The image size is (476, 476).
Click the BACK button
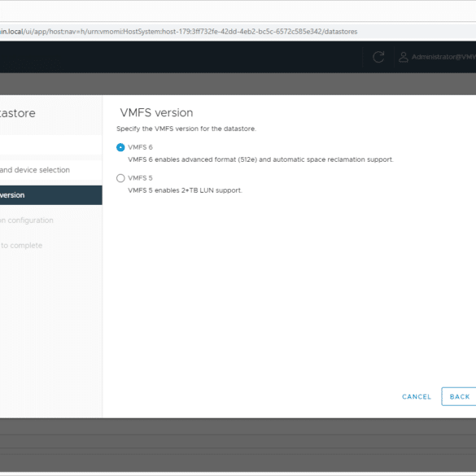(459, 396)
